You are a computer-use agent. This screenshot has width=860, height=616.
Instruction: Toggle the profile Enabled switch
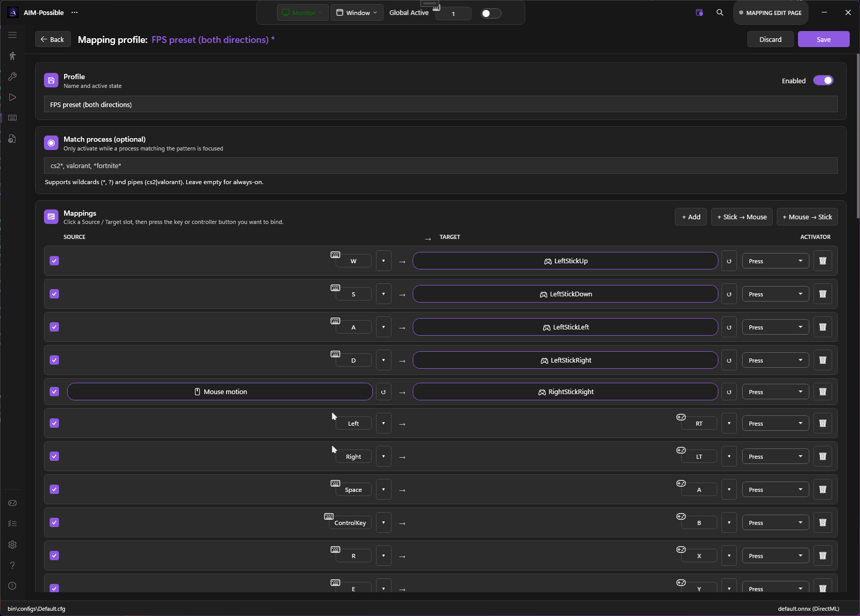(x=823, y=80)
